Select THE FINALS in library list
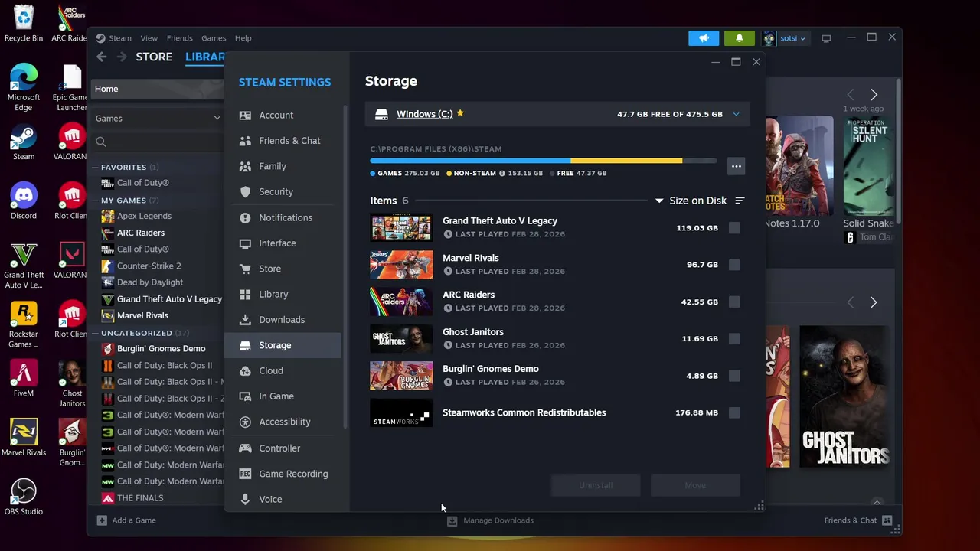The width and height of the screenshot is (980, 551). (139, 498)
